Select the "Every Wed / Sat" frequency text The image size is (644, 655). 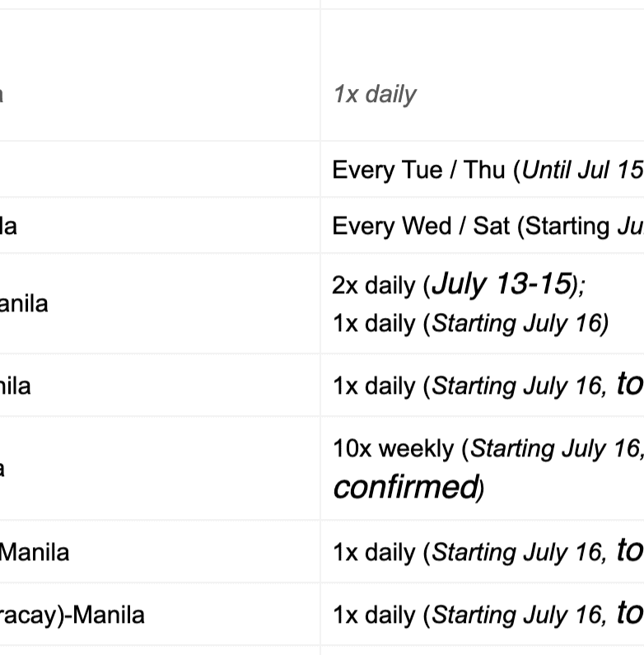pos(421,226)
